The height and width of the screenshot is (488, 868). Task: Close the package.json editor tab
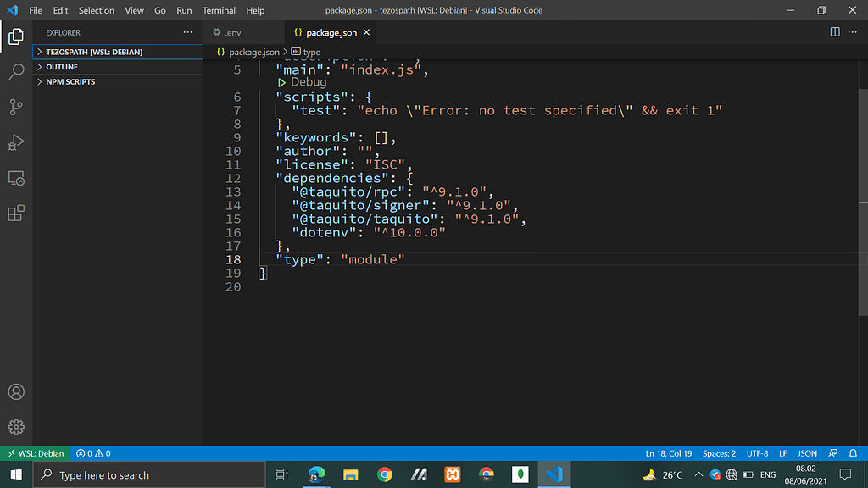coord(366,33)
